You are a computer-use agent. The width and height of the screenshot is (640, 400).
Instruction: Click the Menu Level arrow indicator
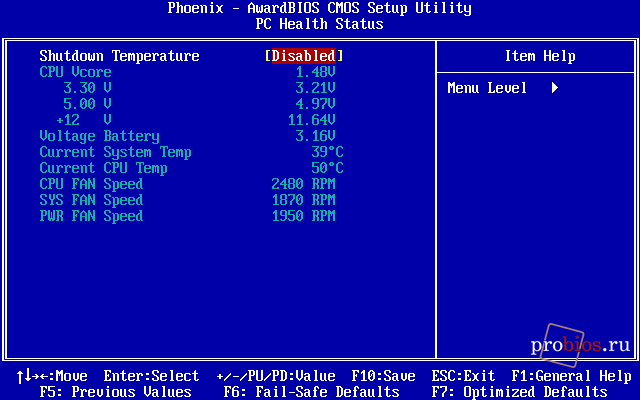tap(555, 88)
